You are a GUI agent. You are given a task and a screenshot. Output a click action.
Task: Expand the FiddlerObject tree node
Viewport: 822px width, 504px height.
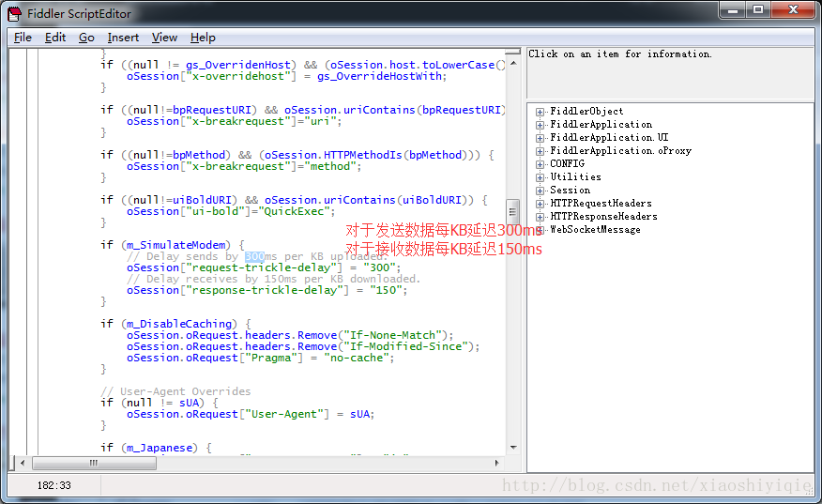point(540,112)
